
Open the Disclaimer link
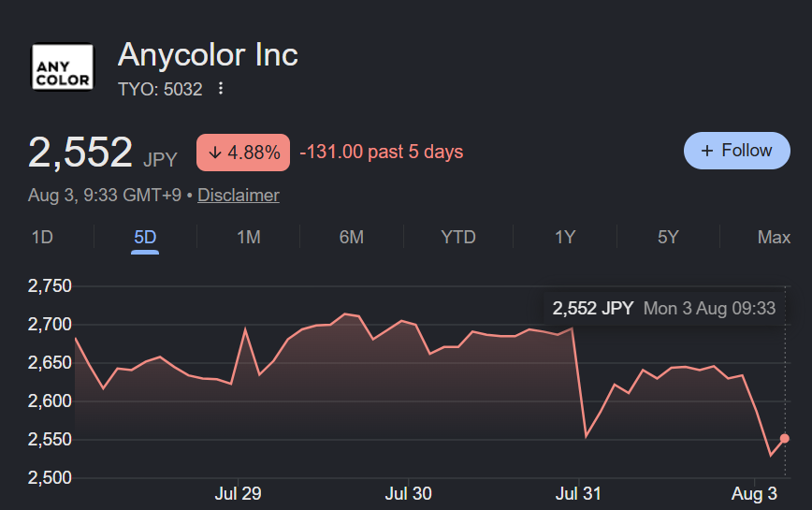(x=239, y=196)
